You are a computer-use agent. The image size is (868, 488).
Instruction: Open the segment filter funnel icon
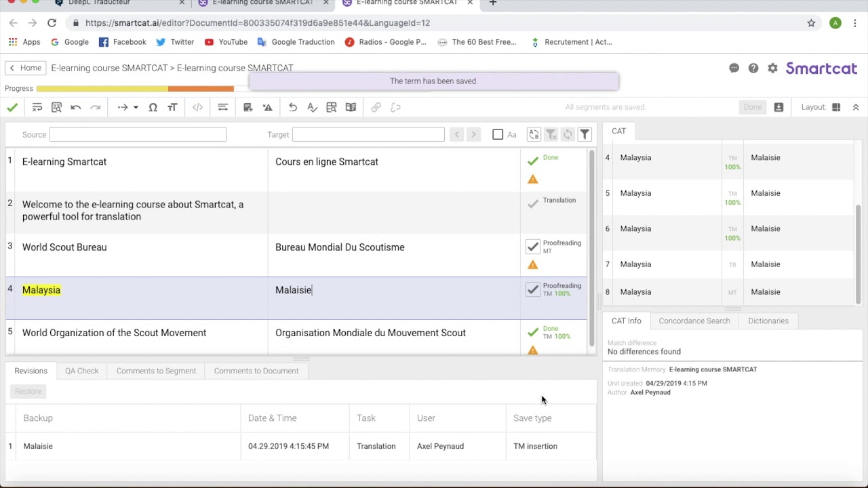point(585,134)
